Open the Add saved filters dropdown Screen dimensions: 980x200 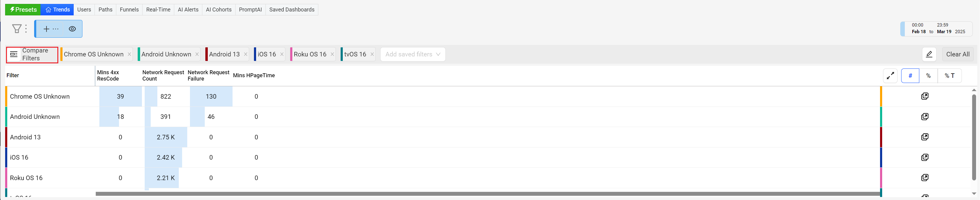(413, 54)
